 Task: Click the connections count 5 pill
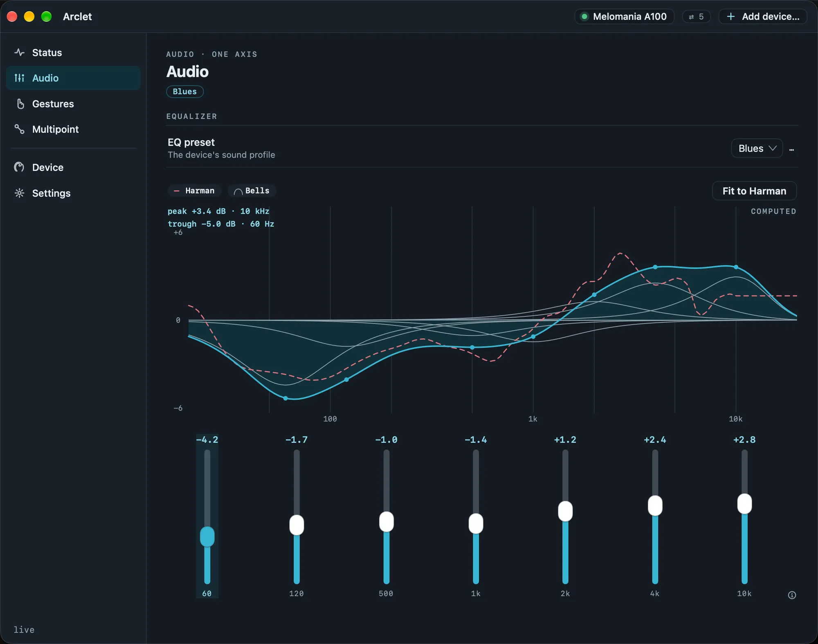(696, 17)
